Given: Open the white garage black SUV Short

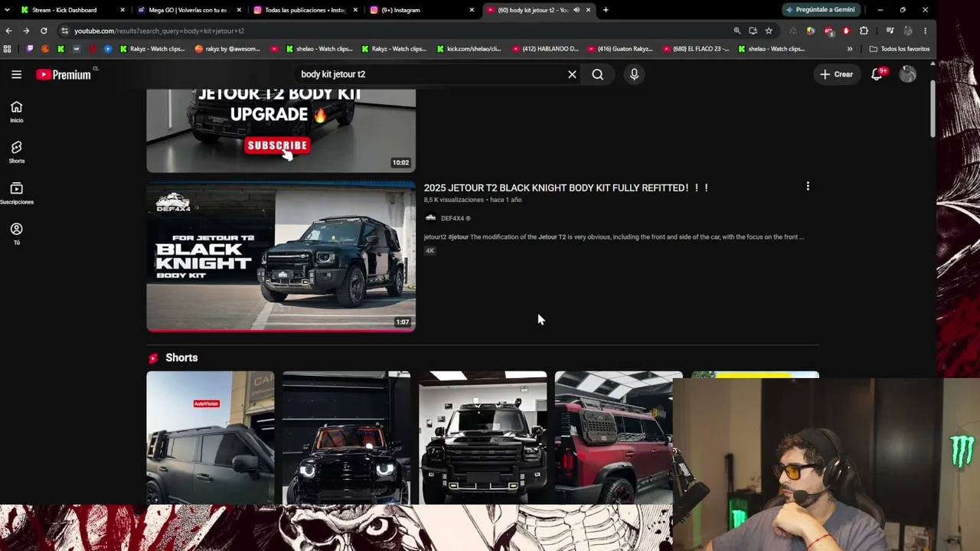Looking at the screenshot, I should [x=483, y=438].
